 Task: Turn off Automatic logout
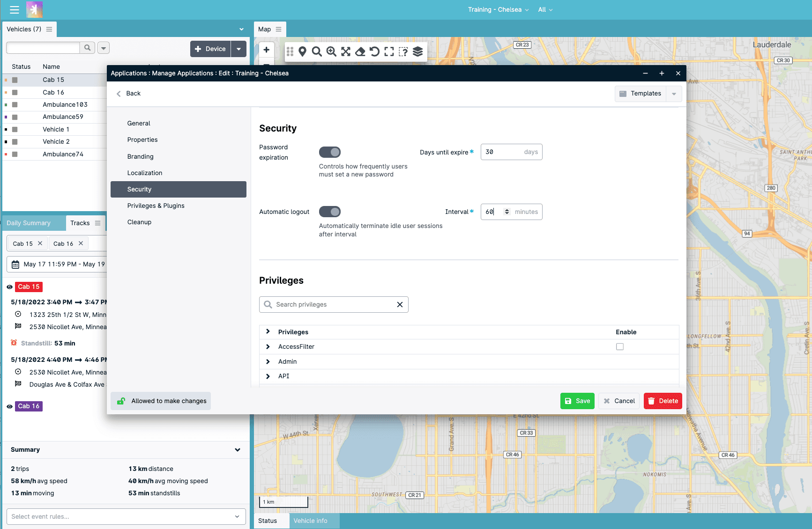330,212
